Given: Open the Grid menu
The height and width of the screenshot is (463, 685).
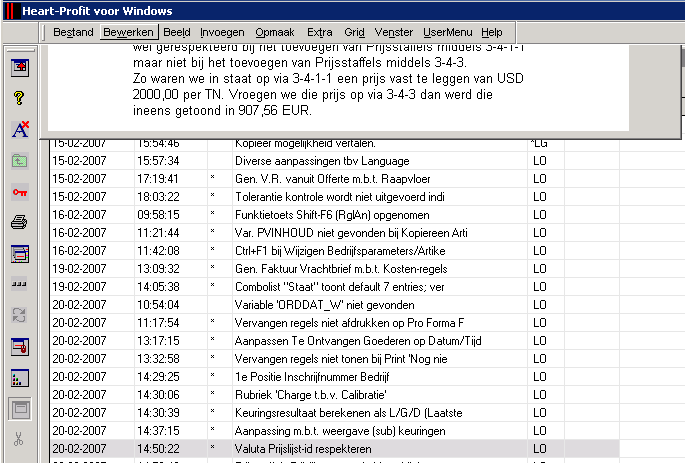Looking at the screenshot, I should pos(354,32).
